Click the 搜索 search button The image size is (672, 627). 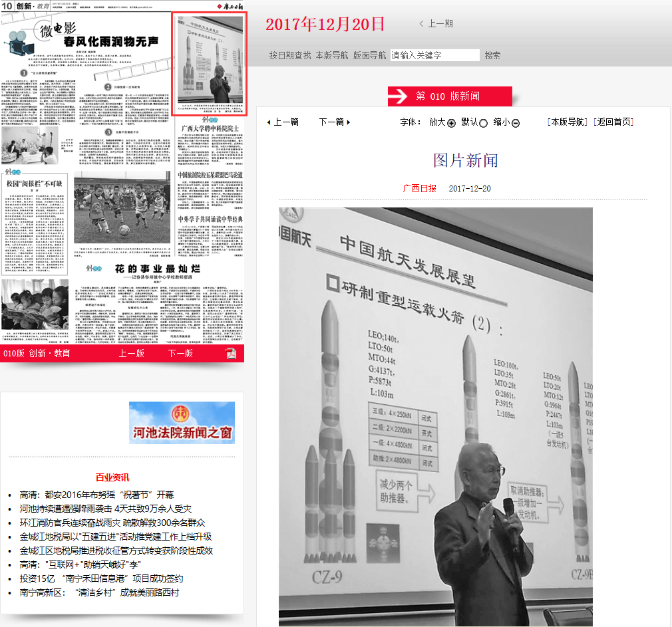tap(493, 55)
